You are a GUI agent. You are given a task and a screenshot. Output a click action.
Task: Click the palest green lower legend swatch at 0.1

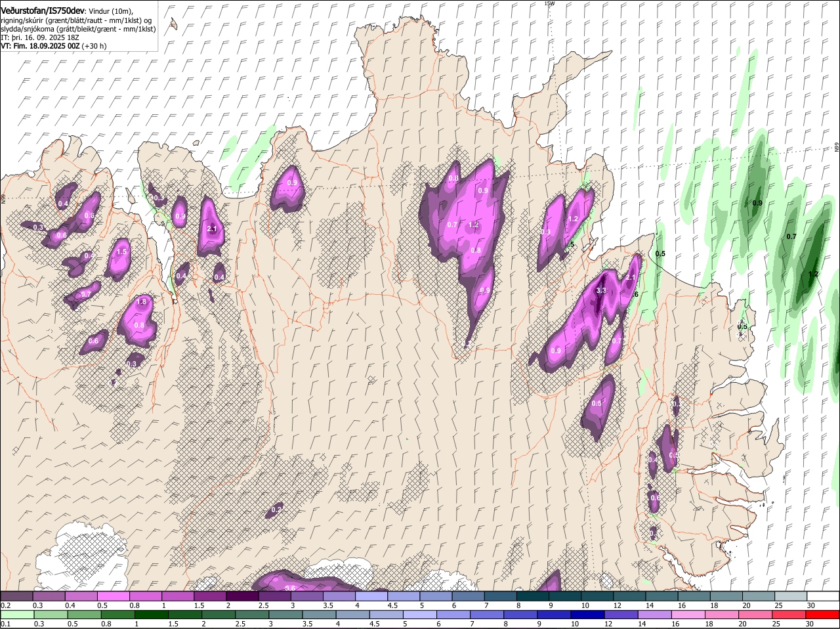click(16, 615)
